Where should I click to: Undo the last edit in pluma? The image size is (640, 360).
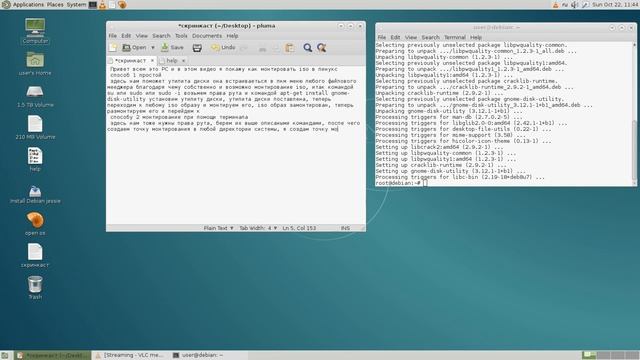coord(223,48)
